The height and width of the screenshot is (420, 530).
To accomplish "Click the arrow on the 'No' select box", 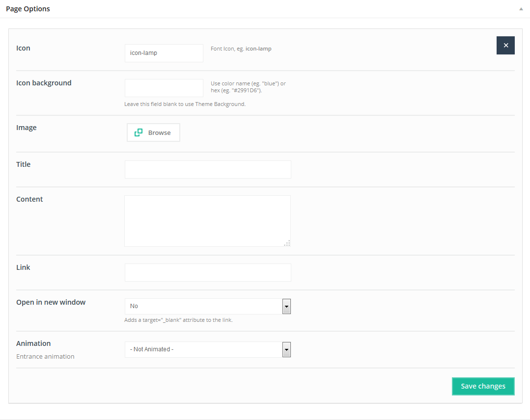I will [286, 306].
